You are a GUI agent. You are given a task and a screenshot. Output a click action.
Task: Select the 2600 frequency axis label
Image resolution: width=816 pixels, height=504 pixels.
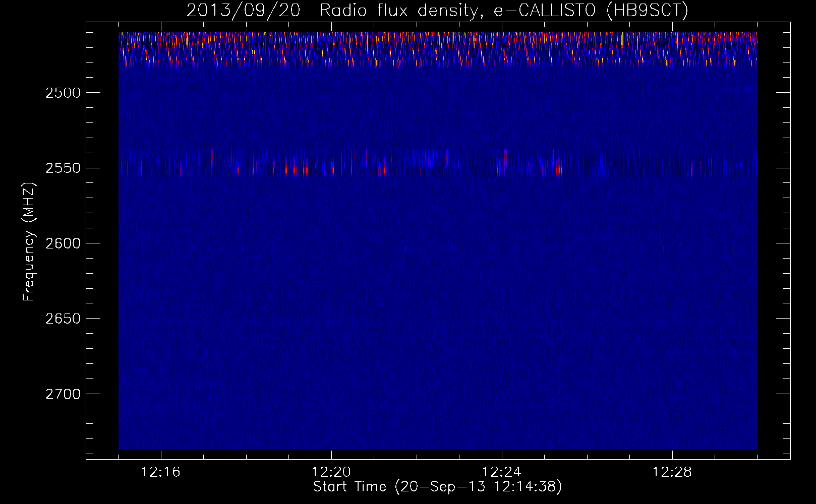63,243
